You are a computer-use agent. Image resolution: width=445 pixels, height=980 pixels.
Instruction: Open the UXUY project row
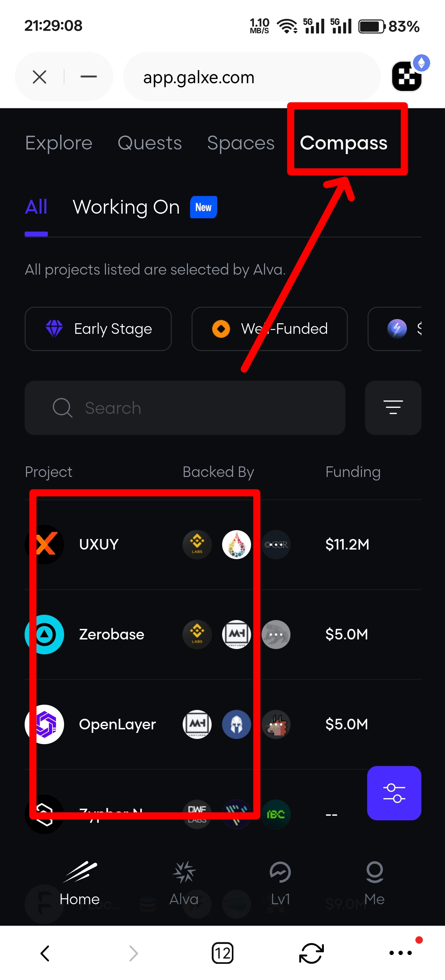point(99,544)
